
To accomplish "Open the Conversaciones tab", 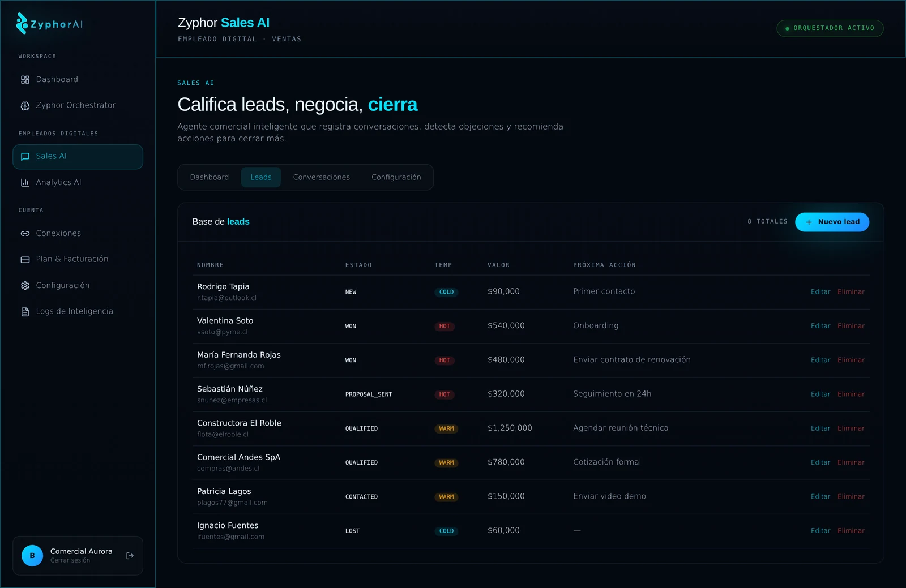I will pos(322,177).
